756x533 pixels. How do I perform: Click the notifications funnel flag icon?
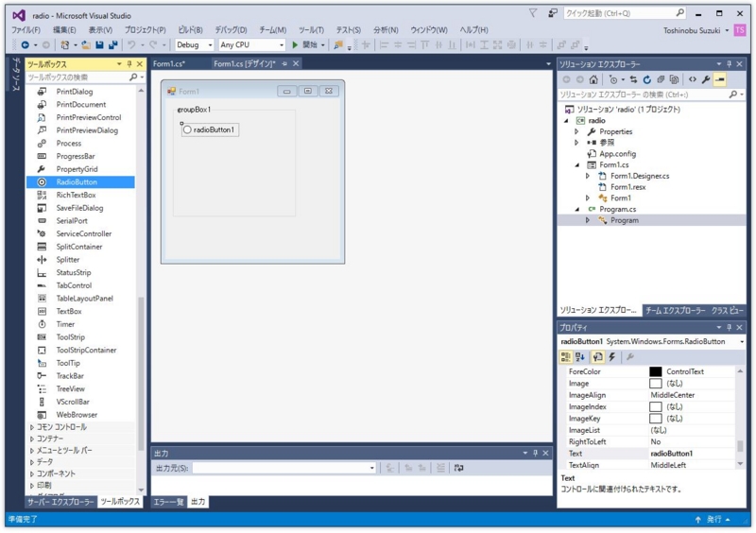point(533,13)
